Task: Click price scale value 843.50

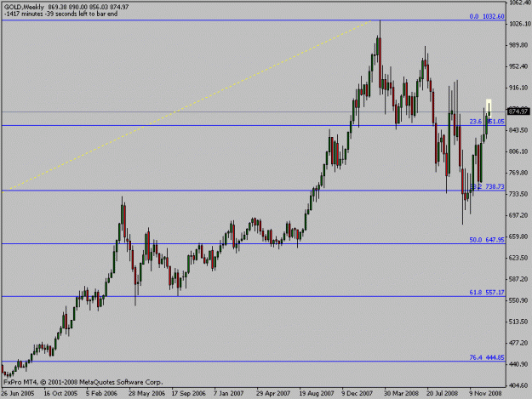Action: 520,130
